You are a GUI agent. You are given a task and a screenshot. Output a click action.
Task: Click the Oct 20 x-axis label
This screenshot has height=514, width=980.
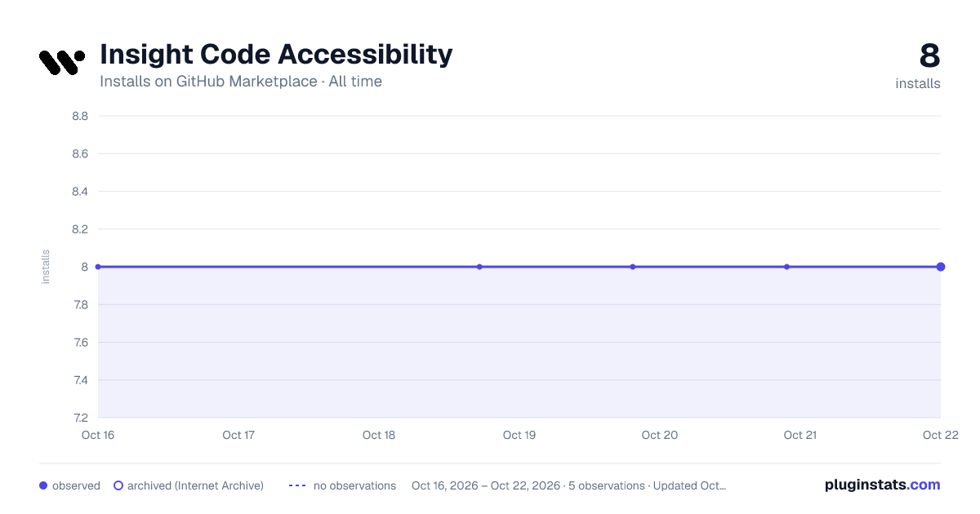(x=660, y=435)
